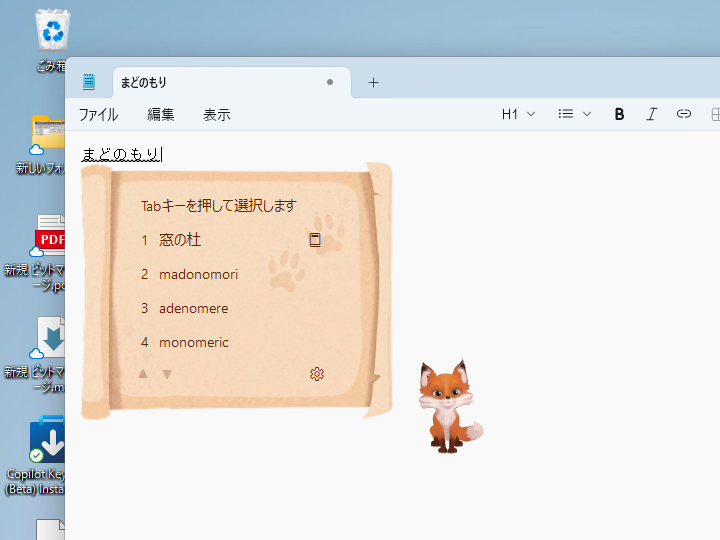Insert a hyperlink using the link icon
The width and height of the screenshot is (720, 540).
pyautogui.click(x=684, y=114)
